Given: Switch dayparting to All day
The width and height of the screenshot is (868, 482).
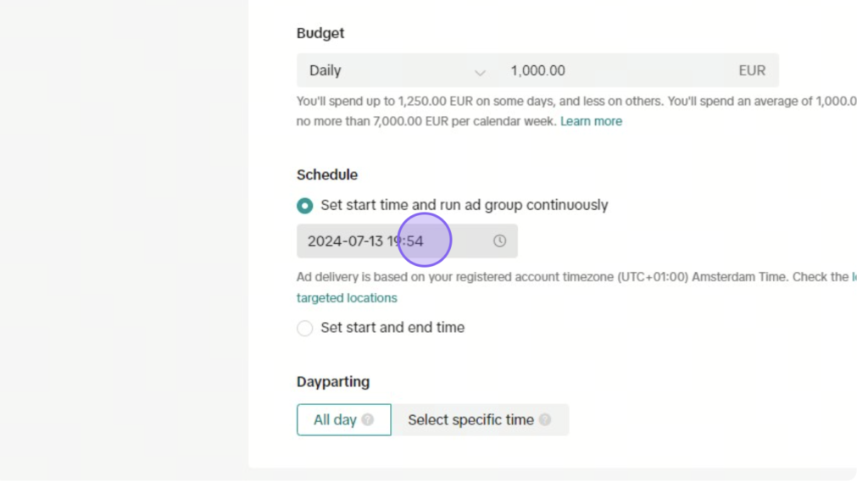Looking at the screenshot, I should 344,419.
